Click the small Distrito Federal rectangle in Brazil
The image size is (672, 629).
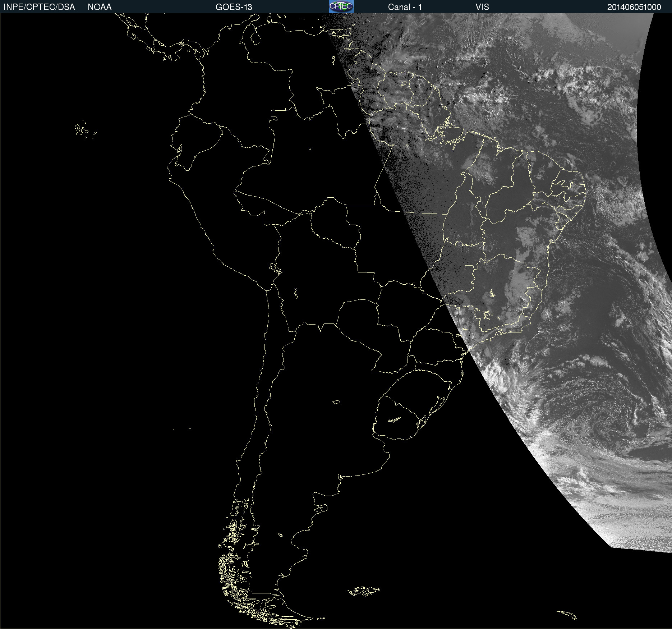[x=469, y=267]
